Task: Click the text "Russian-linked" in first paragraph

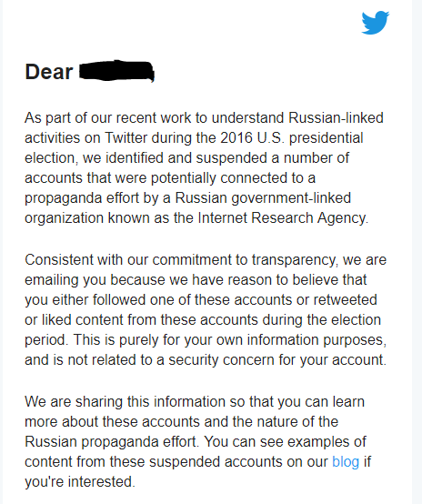Action: pyautogui.click(x=336, y=117)
